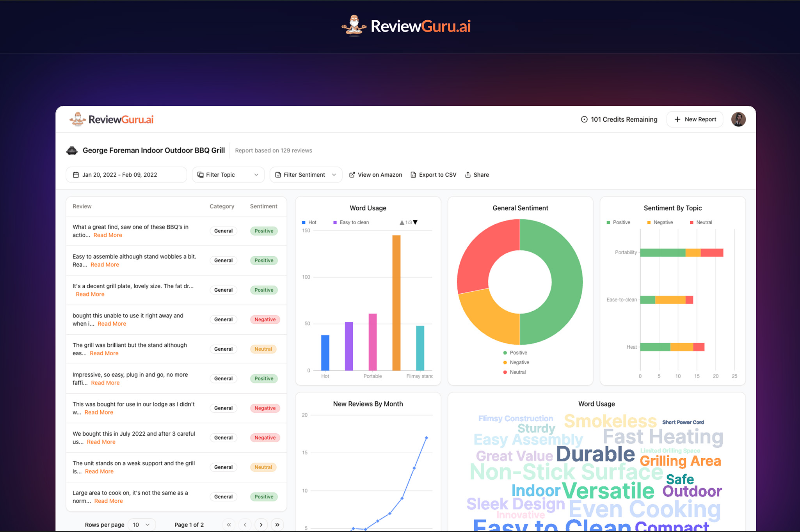The height and width of the screenshot is (532, 800).
Task: Click 'Page 1 of 2' indicator
Action: (x=189, y=525)
